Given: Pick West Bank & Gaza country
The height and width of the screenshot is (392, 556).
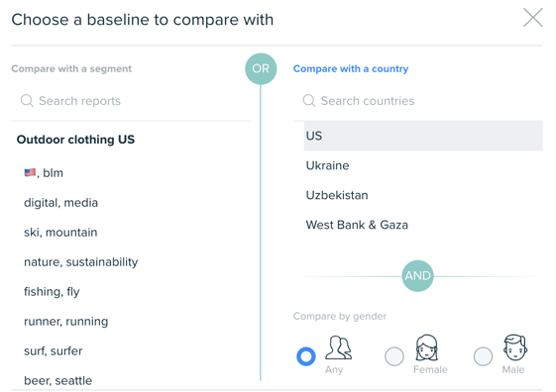Looking at the screenshot, I should tap(423, 225).
